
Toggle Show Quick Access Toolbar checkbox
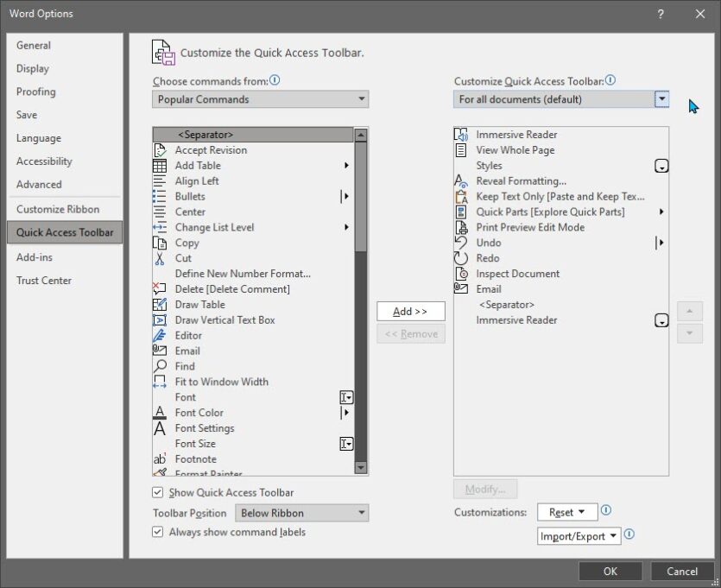pos(158,492)
